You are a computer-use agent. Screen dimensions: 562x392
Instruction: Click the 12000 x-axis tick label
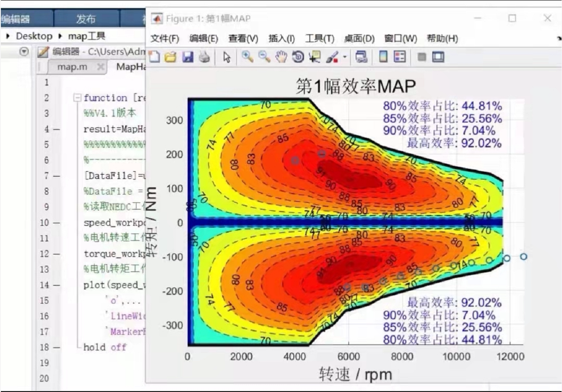(x=510, y=357)
